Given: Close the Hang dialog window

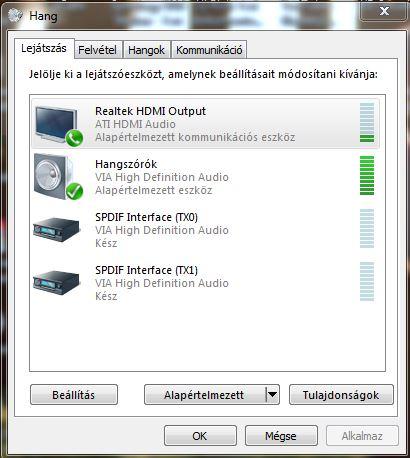Looking at the screenshot, I should (x=385, y=11).
